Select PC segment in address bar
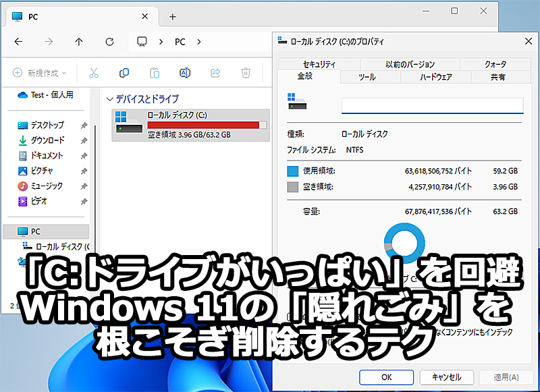The width and height of the screenshot is (540, 392). (x=180, y=42)
